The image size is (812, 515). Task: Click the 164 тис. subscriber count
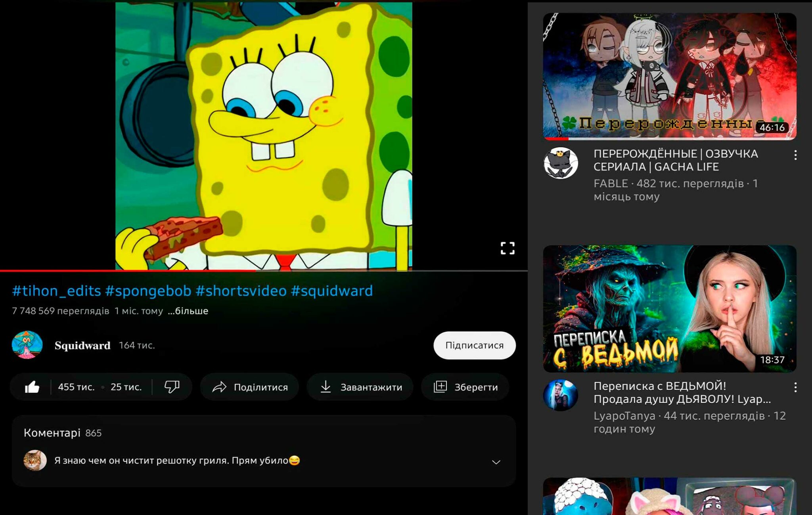137,345
